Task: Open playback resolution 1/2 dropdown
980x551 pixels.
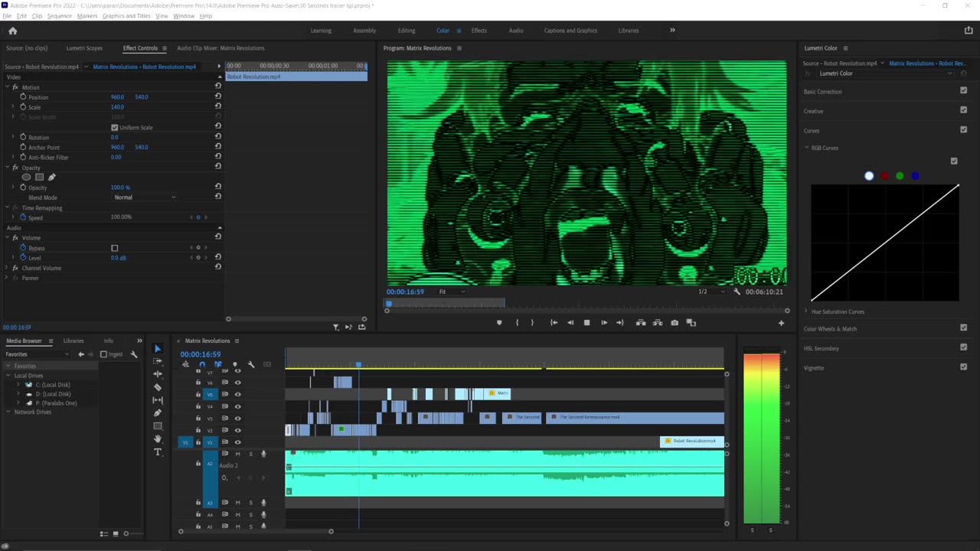Action: 712,292
